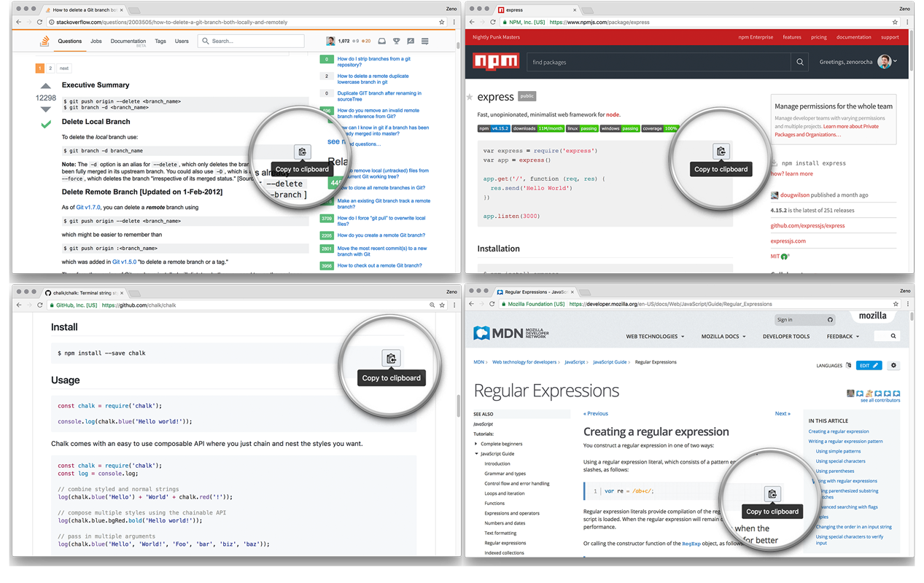Open the Stack Overflow review queue icon
924x583 pixels.
click(x=411, y=42)
